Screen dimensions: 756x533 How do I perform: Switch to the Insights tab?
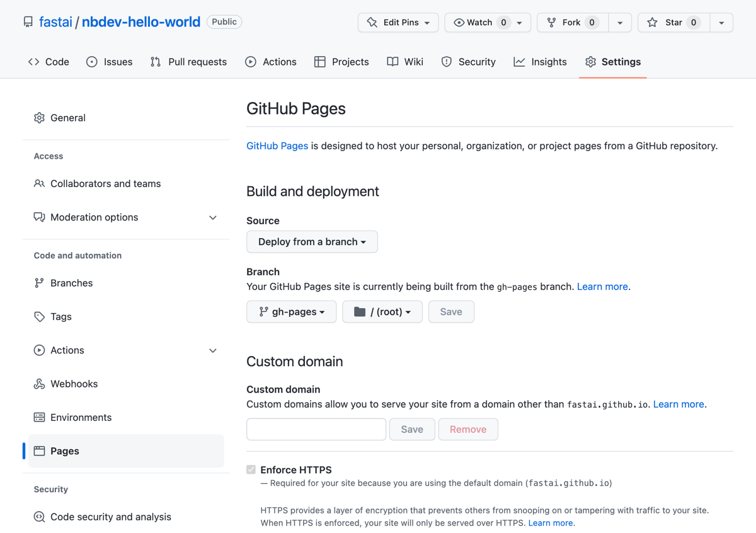click(x=540, y=62)
